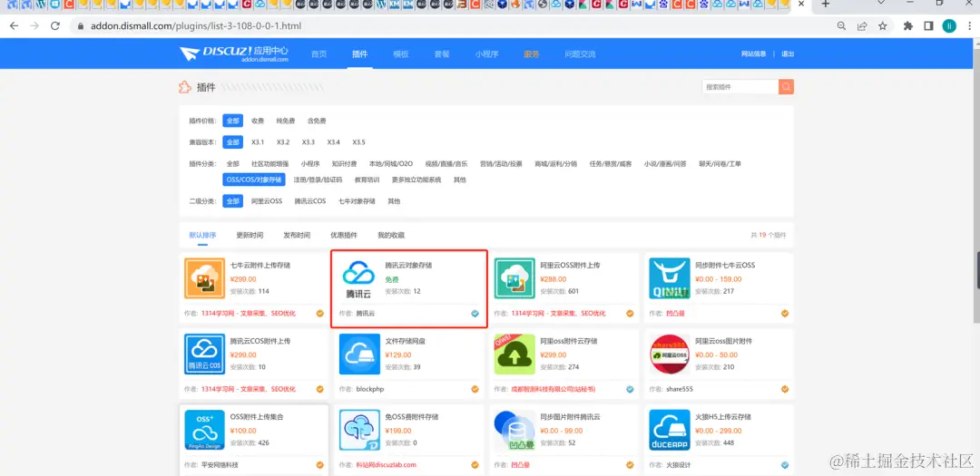Open the 腾讯云对象存储 plugin title link
980x476 pixels.
[x=408, y=266]
